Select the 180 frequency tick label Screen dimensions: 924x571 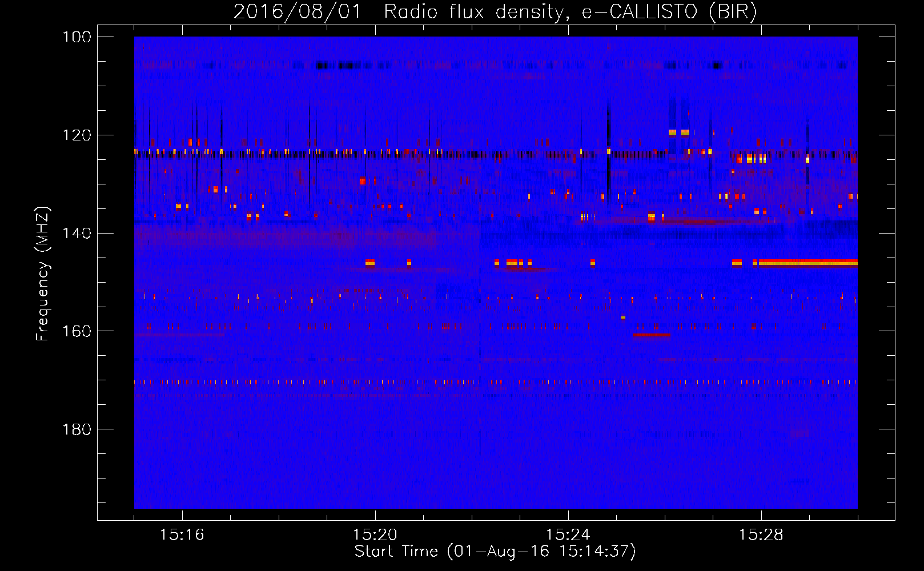(x=77, y=429)
